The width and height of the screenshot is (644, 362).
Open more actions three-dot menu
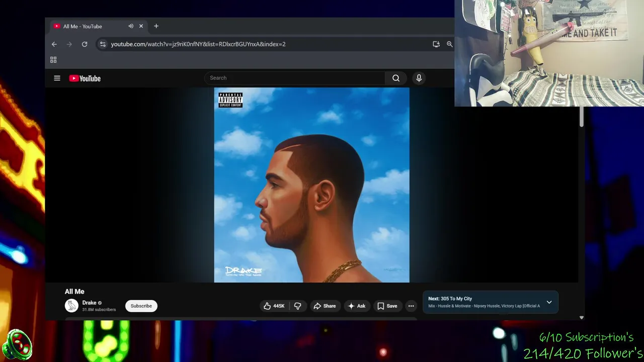tap(411, 306)
